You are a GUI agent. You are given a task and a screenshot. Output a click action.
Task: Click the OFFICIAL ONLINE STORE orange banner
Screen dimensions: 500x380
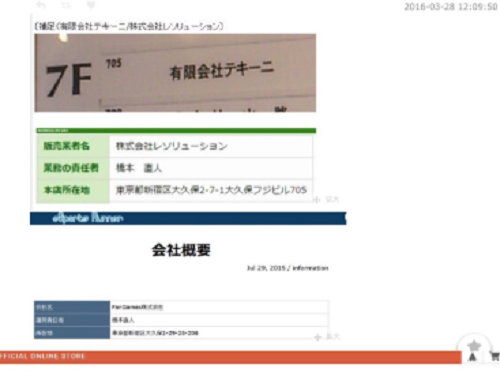point(231,357)
